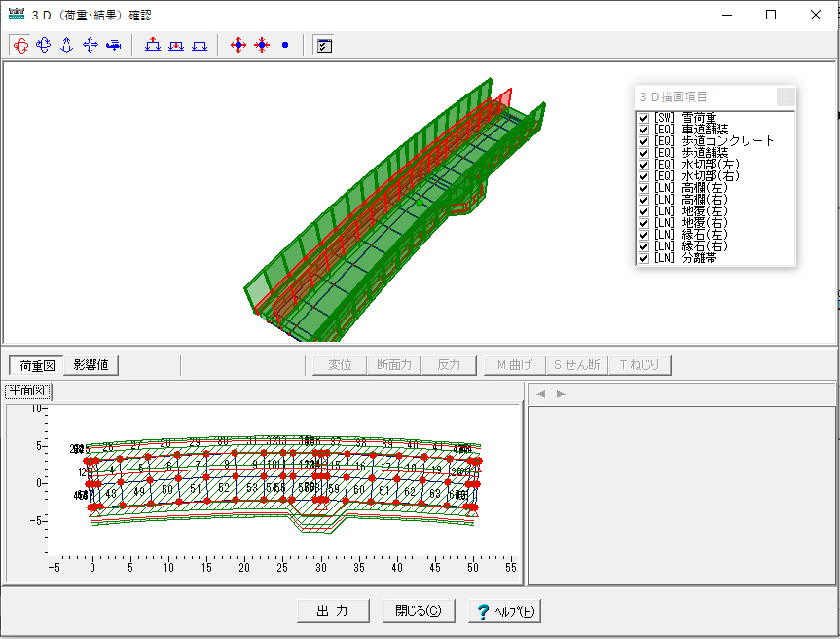Click the S せん断 button
This screenshot has width=840, height=639.
577,365
